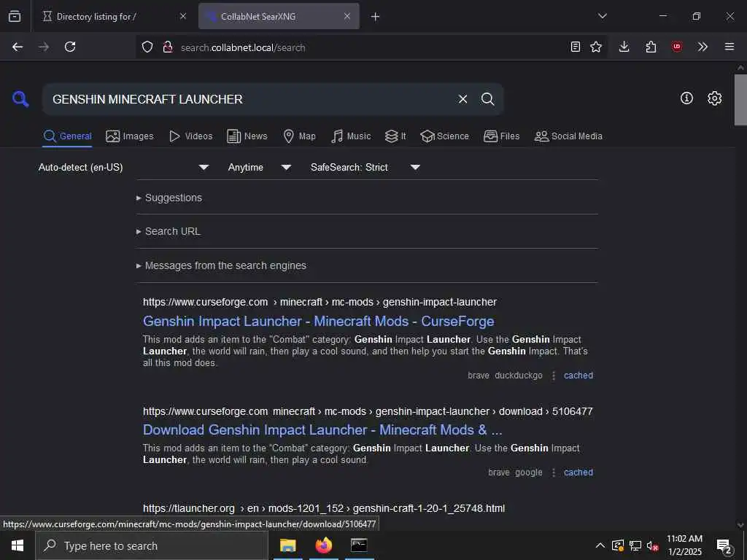Click in the search query input field

pyautogui.click(x=250, y=99)
